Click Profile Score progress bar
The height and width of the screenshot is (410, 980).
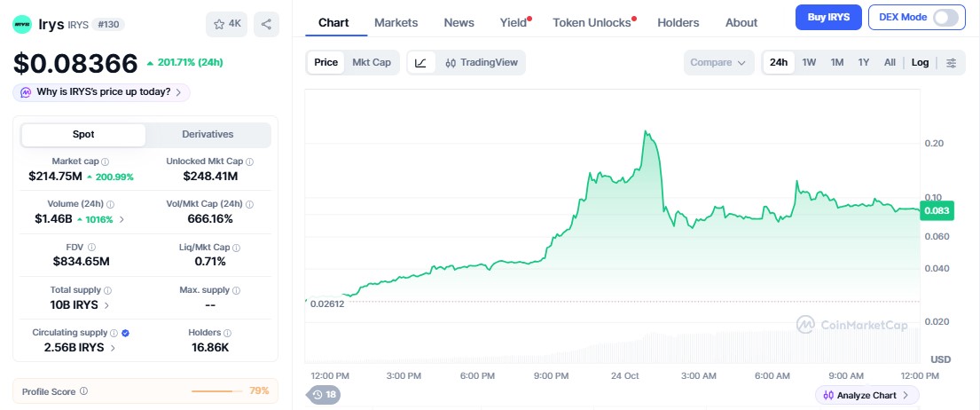(x=216, y=391)
